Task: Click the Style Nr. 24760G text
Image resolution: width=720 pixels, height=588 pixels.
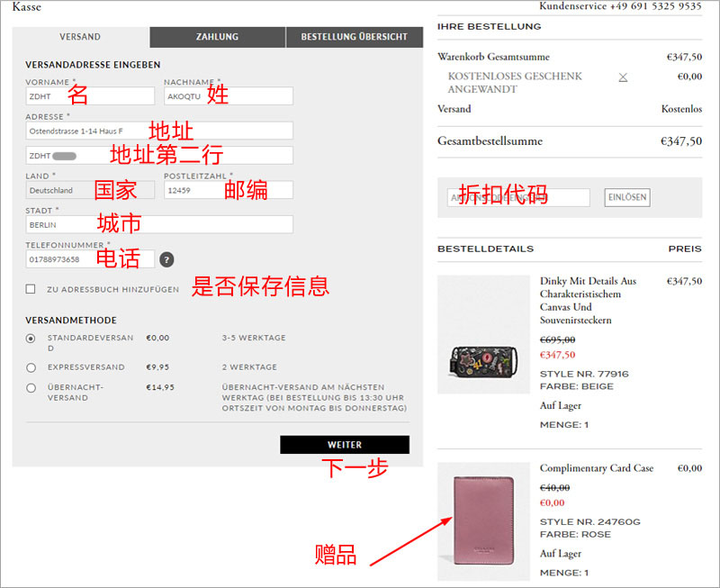Action: tap(590, 522)
